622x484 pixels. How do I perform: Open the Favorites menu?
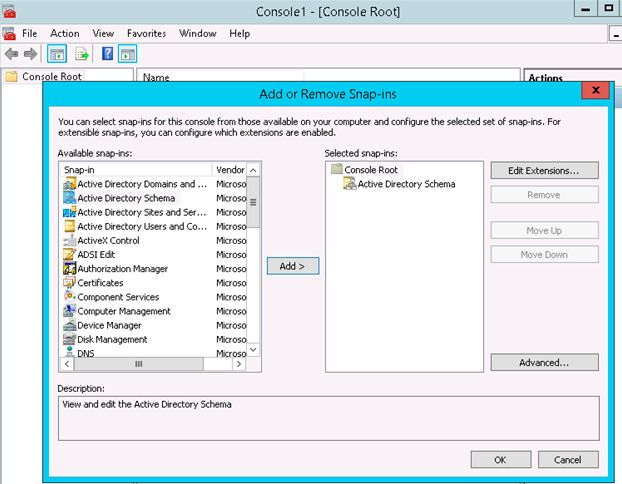tap(146, 33)
